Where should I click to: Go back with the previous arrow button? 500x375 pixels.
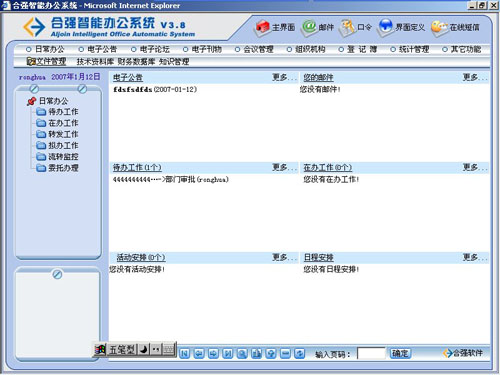pyautogui.click(x=199, y=353)
